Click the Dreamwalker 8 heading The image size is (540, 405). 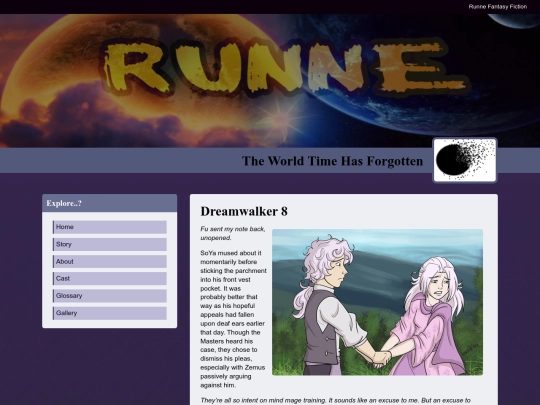tap(244, 211)
